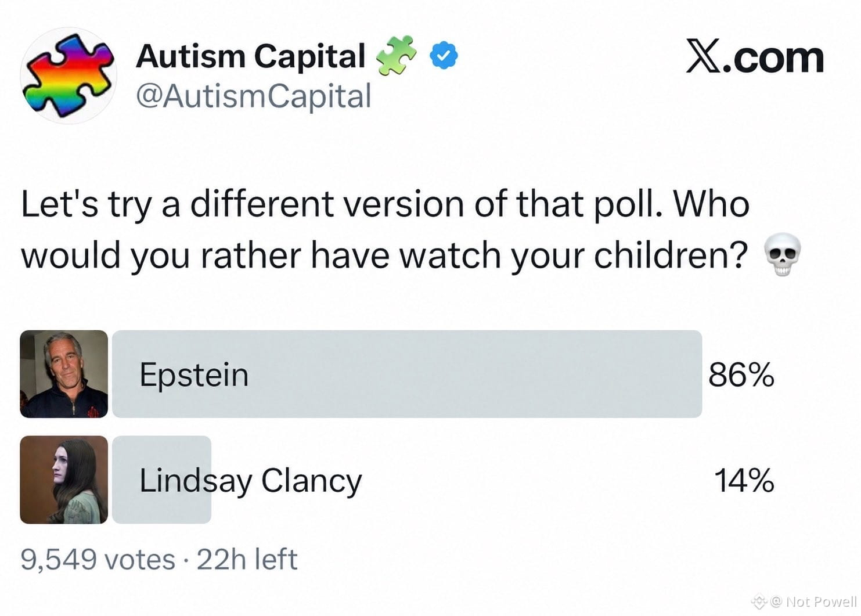Viewport: 861px width, 616px height.
Task: Click the blue verified checkmark badge
Action: [444, 56]
